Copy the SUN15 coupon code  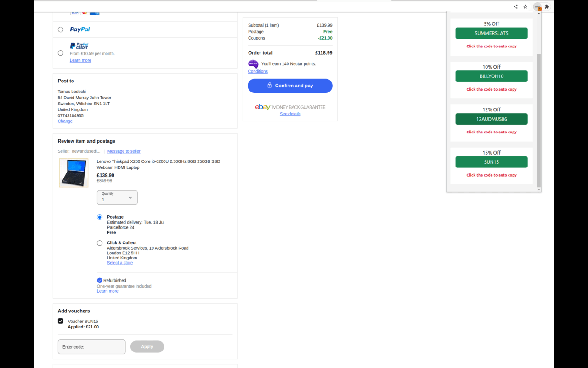point(492,162)
